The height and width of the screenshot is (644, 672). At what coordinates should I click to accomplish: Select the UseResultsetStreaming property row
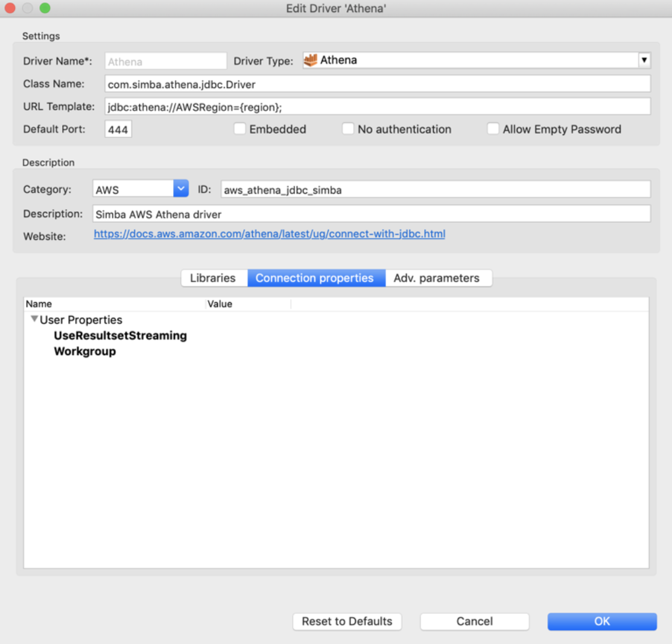337,335
